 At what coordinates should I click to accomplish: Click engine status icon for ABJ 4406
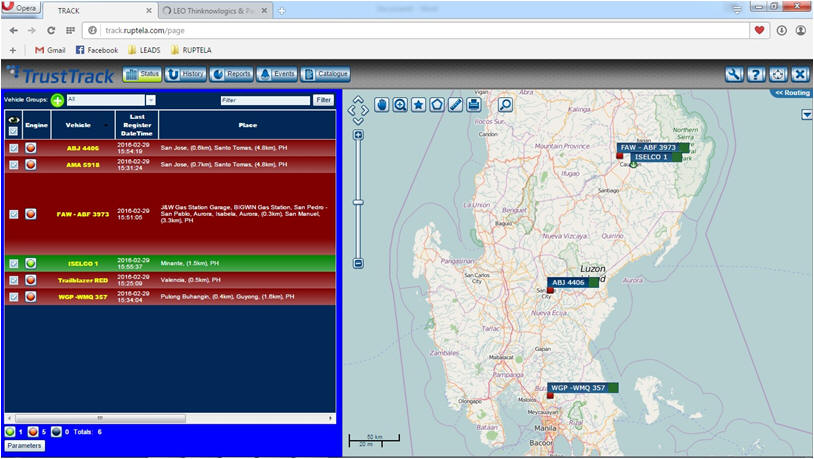[31, 148]
